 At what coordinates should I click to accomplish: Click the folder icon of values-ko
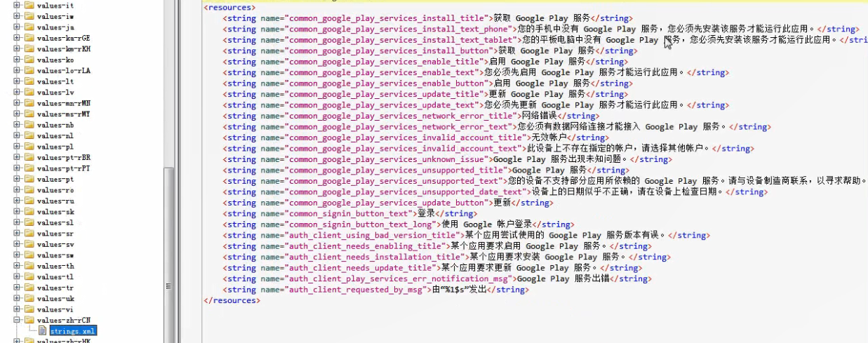click(29, 60)
